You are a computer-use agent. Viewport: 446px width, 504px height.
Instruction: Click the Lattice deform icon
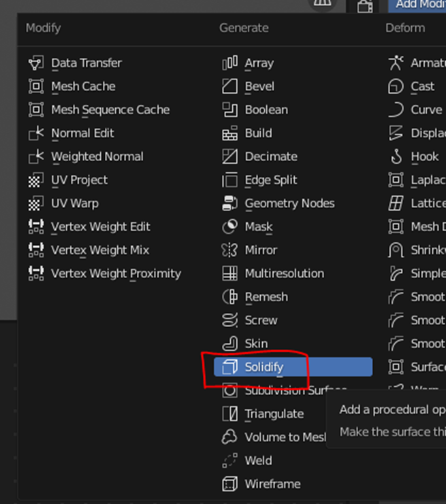pos(396,203)
